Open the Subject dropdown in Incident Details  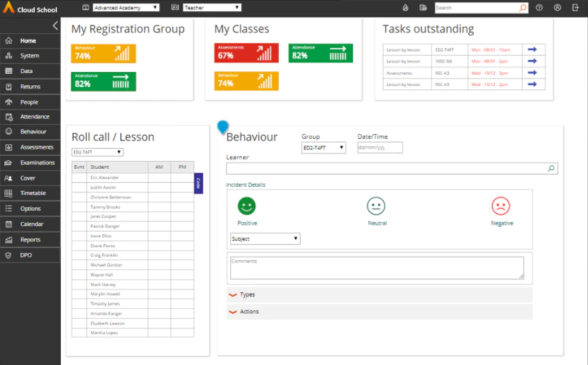pyautogui.click(x=265, y=239)
